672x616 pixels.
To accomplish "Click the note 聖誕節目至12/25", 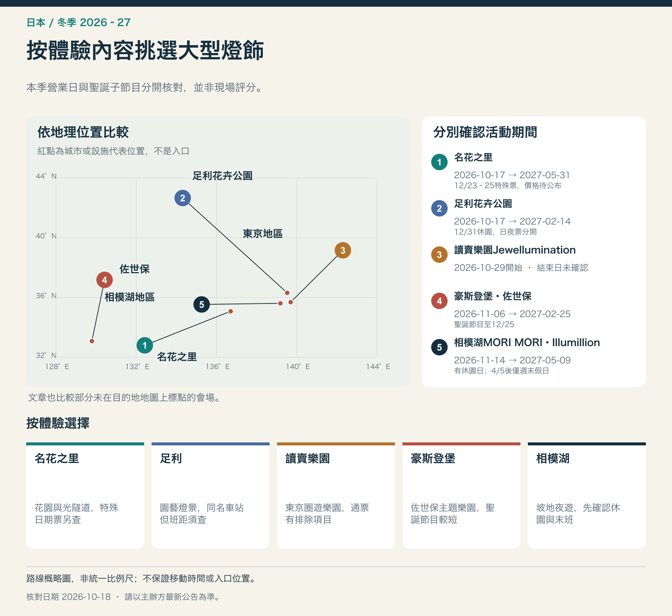I will [484, 324].
